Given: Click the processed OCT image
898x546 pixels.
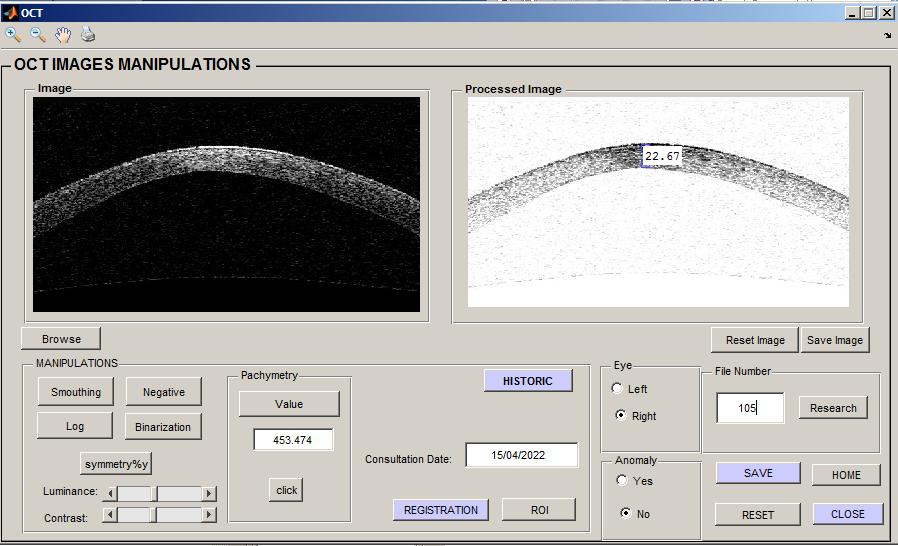Looking at the screenshot, I should point(658,202).
